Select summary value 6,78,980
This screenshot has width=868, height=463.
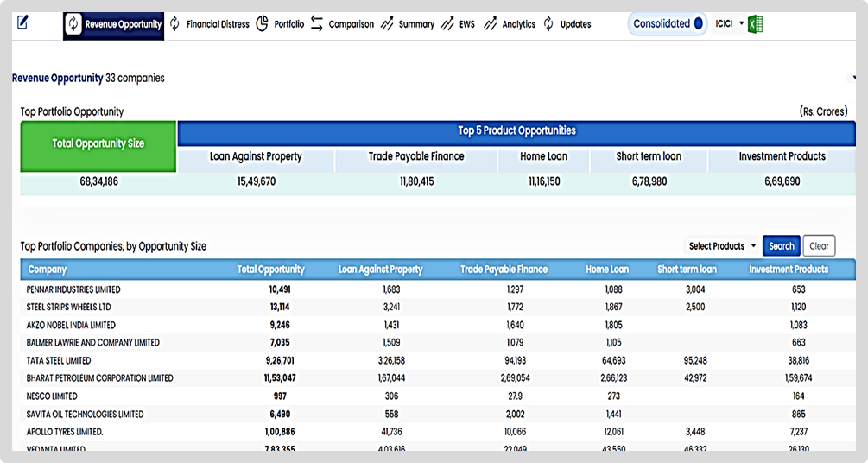649,181
